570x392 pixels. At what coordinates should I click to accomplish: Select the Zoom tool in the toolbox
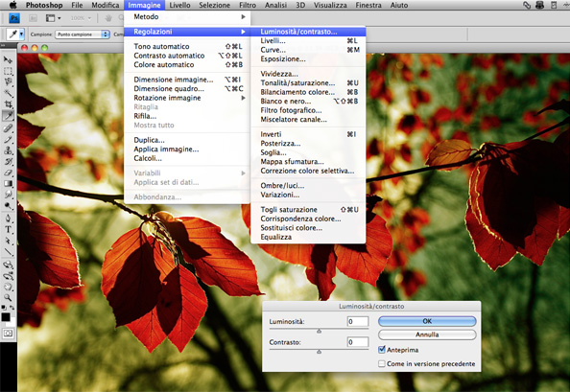[x=8, y=298]
